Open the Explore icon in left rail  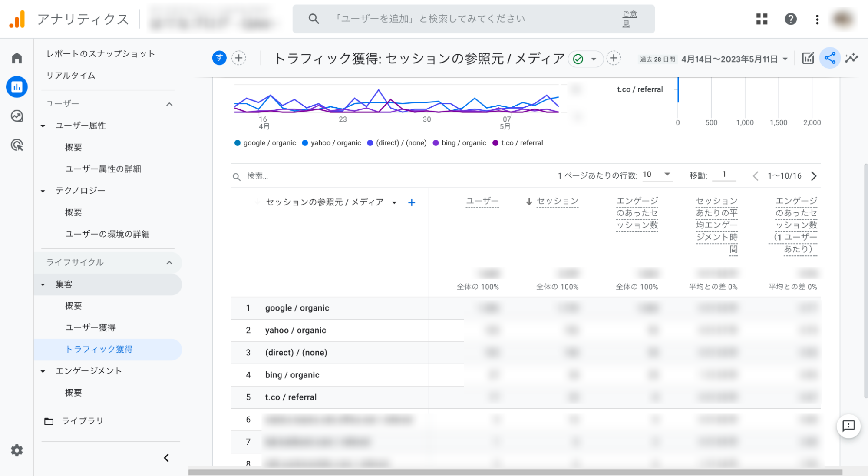click(17, 116)
